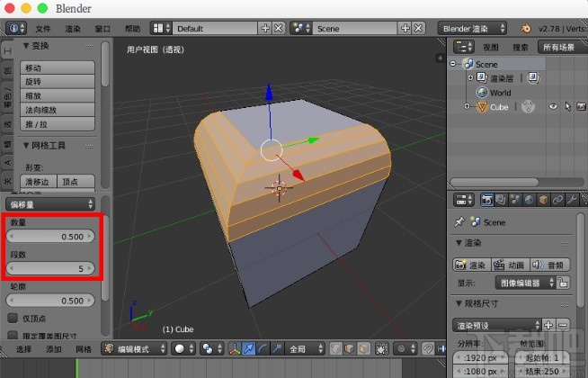Open the outliner editor type selector
The height and width of the screenshot is (378, 588).
pyautogui.click(x=464, y=48)
